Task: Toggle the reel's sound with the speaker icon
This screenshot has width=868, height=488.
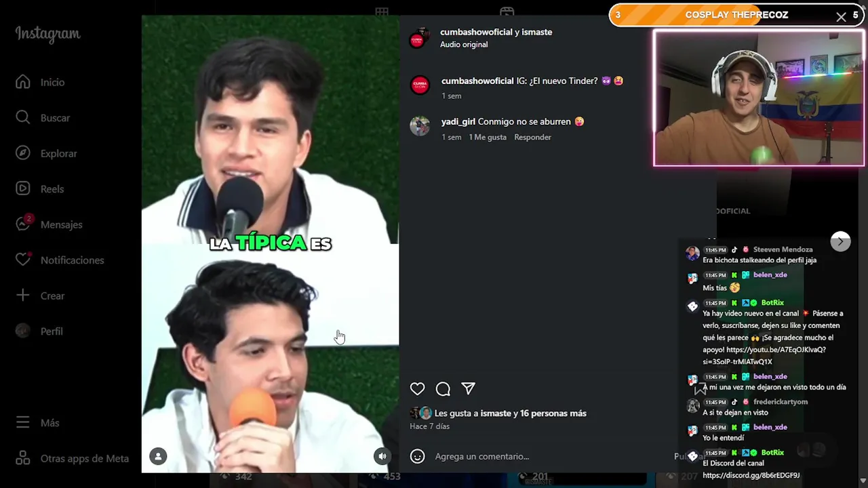Action: 382,456
